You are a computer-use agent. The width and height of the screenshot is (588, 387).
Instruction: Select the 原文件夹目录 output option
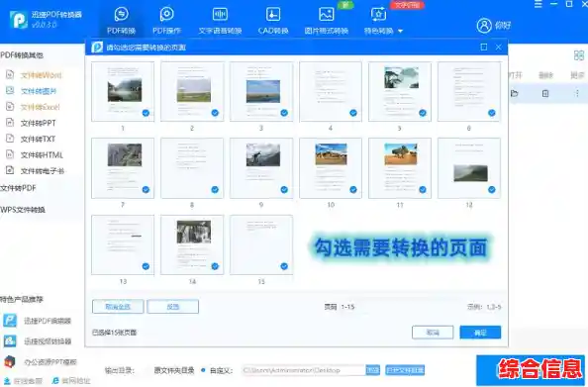pos(174,370)
